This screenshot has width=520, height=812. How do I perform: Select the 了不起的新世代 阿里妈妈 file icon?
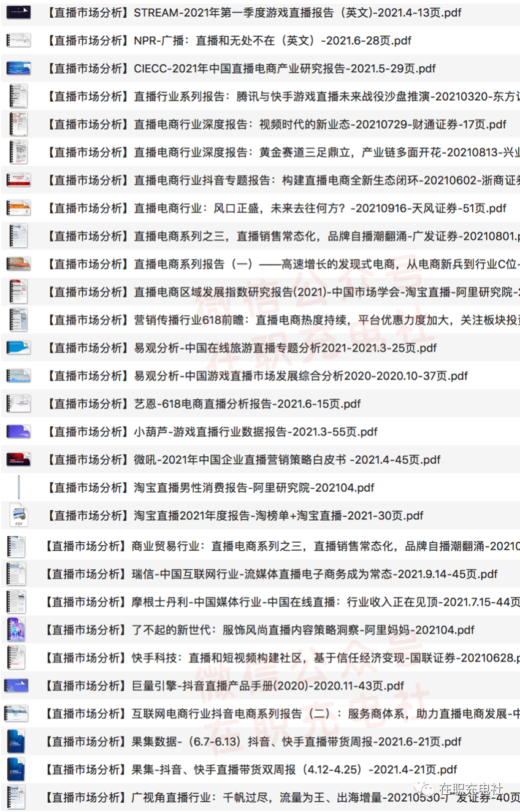[x=16, y=630]
